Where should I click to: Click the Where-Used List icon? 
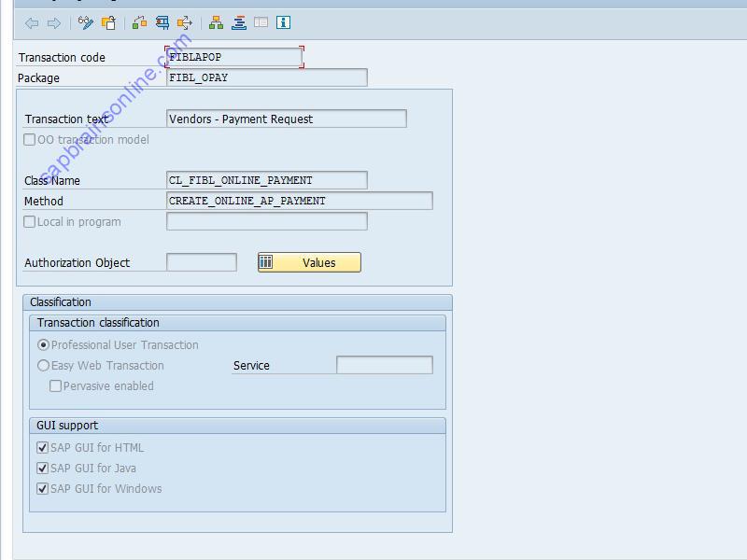click(185, 22)
